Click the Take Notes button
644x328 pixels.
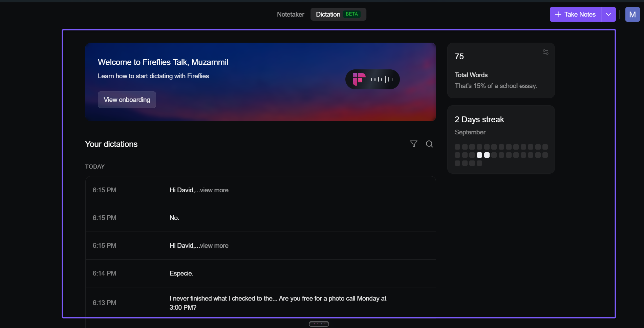(576, 15)
